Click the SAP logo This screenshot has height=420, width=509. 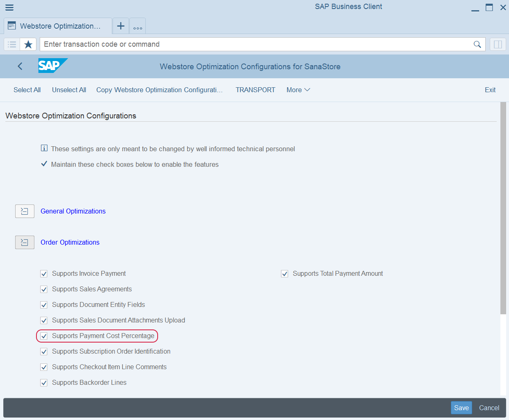point(53,66)
